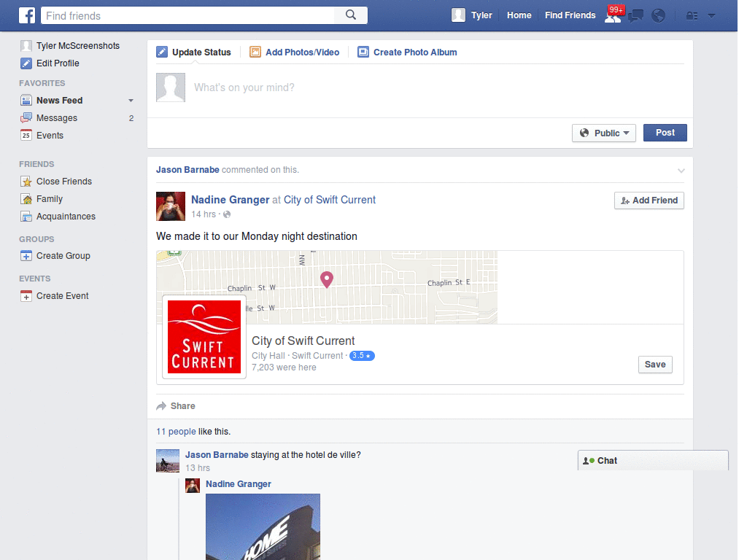Click the Find friends search field
Viewport: 747px width, 560px height.
pos(187,16)
